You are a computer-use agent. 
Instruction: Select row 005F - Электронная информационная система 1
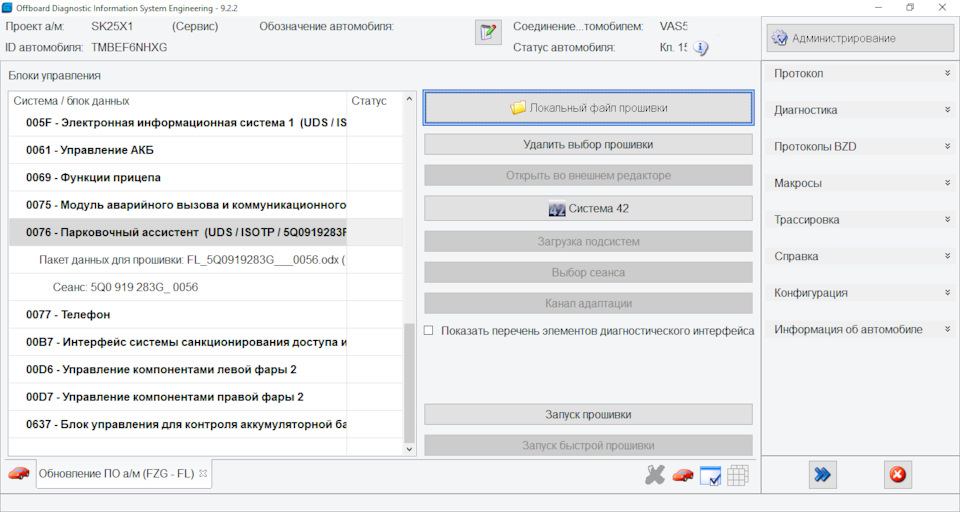[x=206, y=122]
